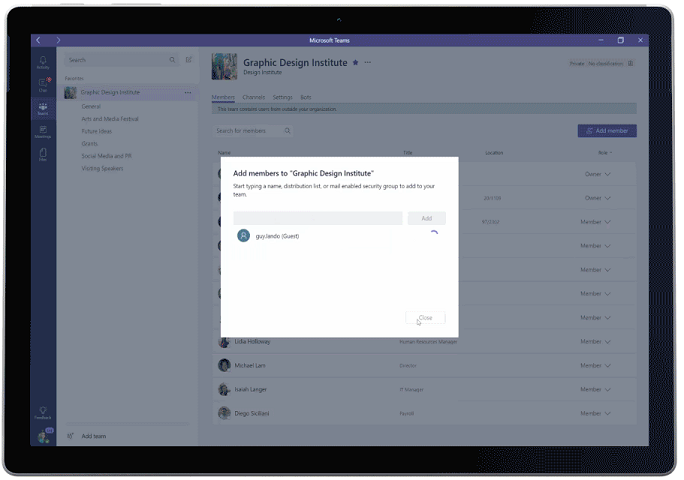
Task: Click the name Diego Siciliani
Action: tap(252, 413)
